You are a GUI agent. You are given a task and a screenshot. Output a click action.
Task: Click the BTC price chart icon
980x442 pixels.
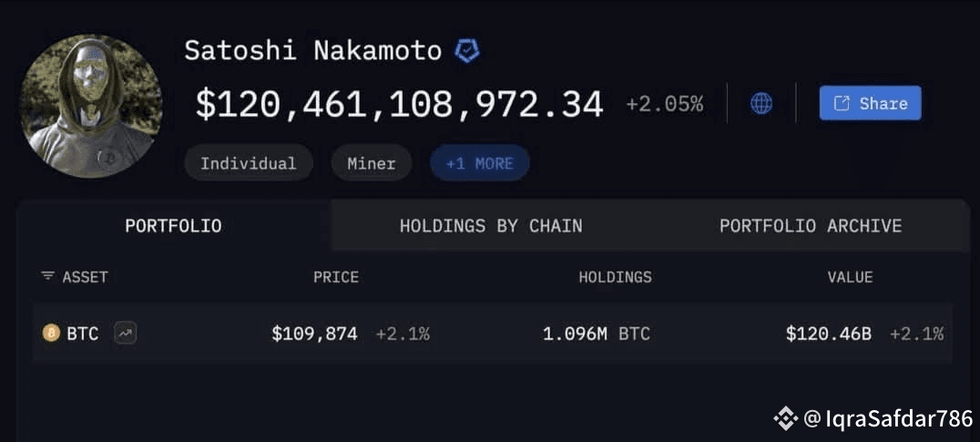pos(125,334)
